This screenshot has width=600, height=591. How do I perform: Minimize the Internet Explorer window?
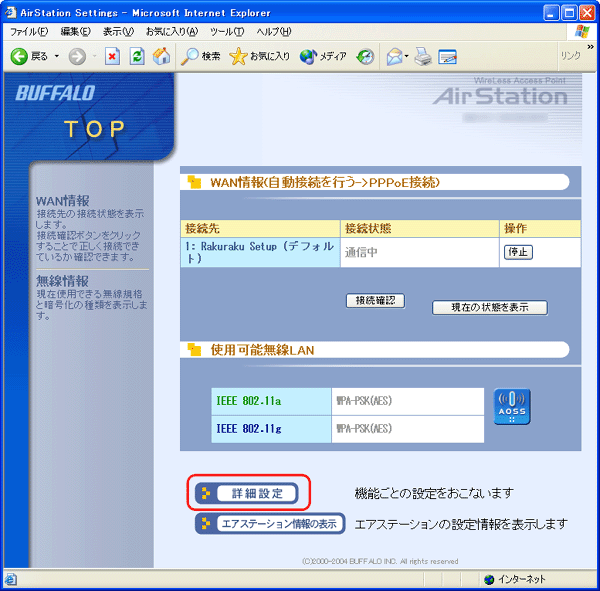point(551,13)
